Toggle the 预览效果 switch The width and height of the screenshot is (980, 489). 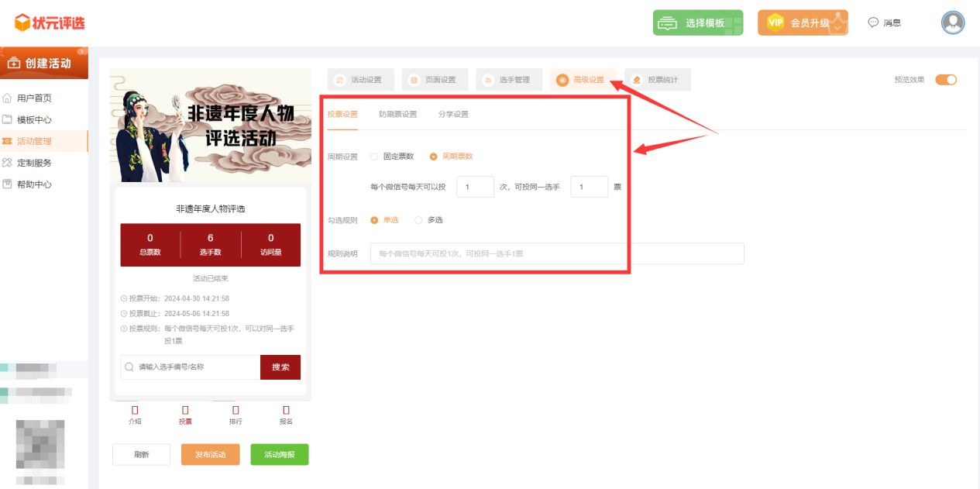tap(946, 80)
